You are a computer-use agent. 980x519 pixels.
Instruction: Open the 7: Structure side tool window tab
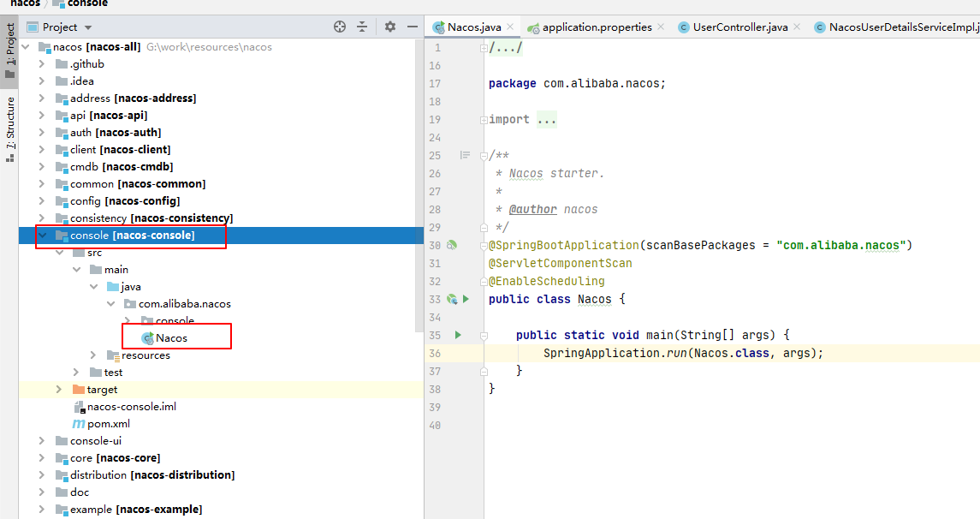(x=9, y=129)
